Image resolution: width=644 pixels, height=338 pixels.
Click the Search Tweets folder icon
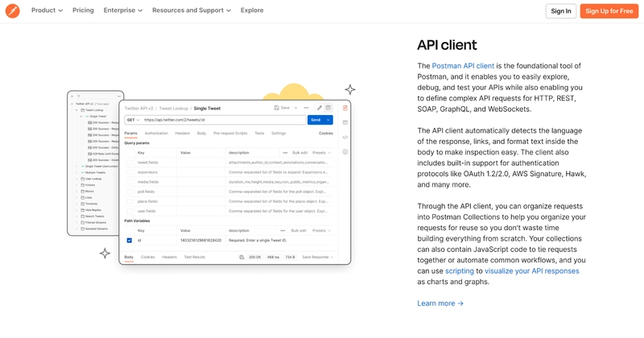pyautogui.click(x=83, y=216)
